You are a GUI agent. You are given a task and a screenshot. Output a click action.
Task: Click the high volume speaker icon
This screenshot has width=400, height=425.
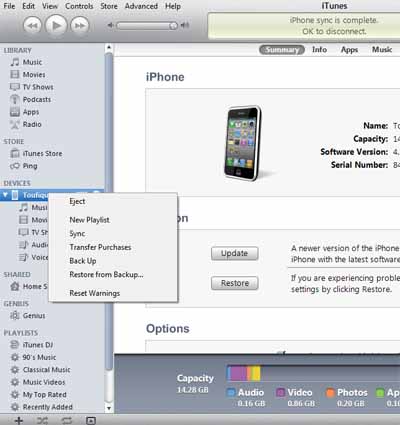[185, 25]
